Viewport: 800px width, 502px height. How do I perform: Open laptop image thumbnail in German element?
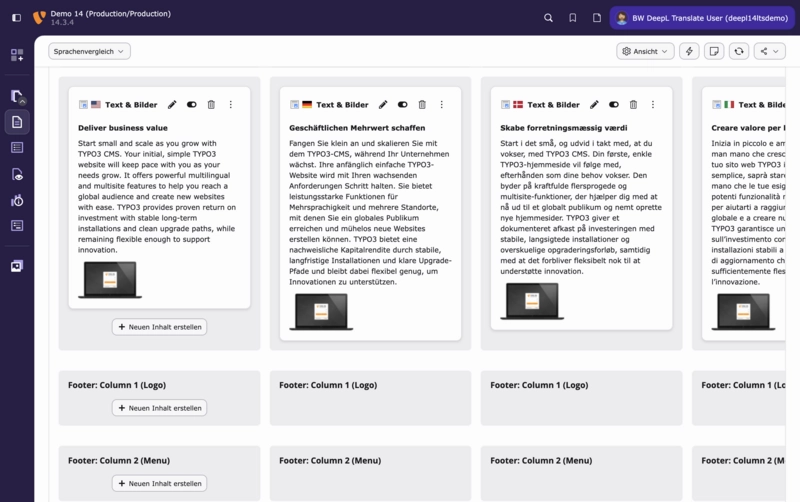[x=321, y=312]
